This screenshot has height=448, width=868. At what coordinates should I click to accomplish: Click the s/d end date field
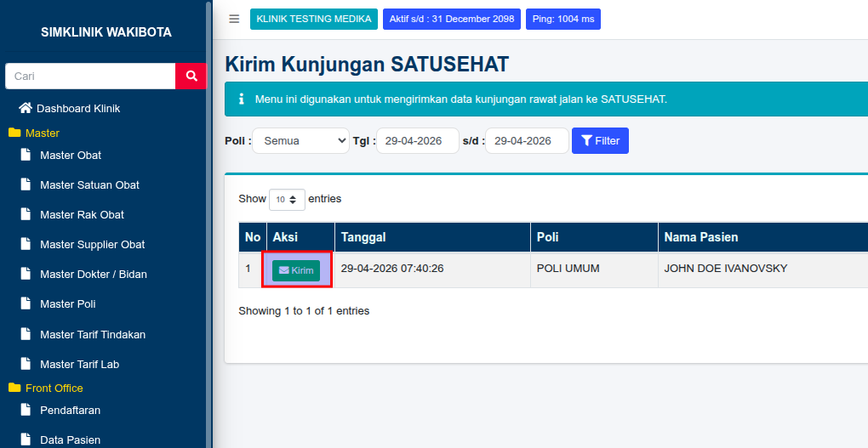[x=527, y=140]
